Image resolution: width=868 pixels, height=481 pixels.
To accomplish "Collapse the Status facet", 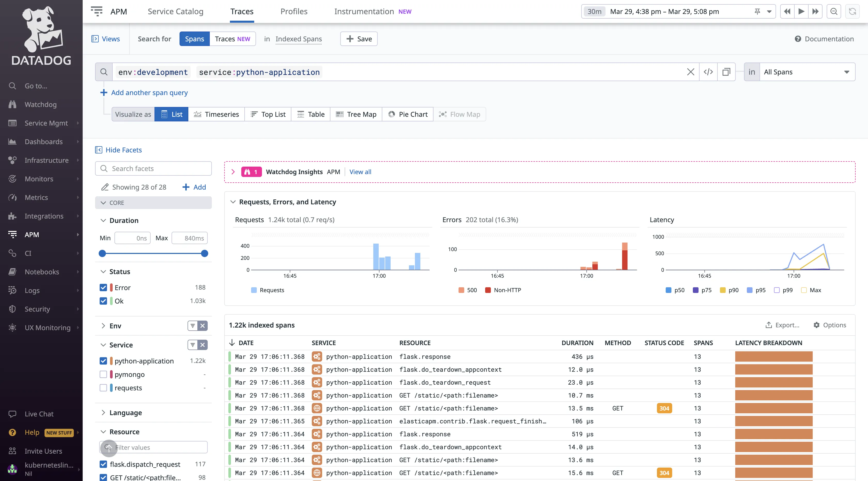I will (103, 271).
